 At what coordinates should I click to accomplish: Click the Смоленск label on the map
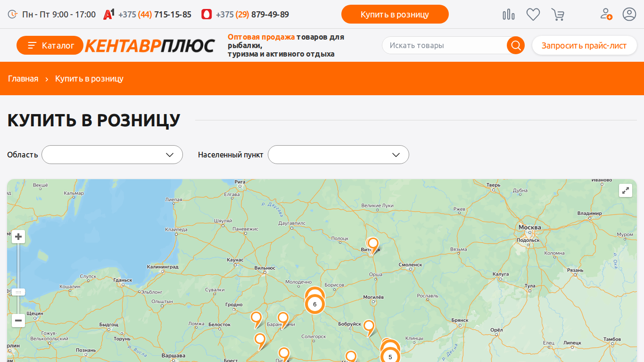point(410,265)
